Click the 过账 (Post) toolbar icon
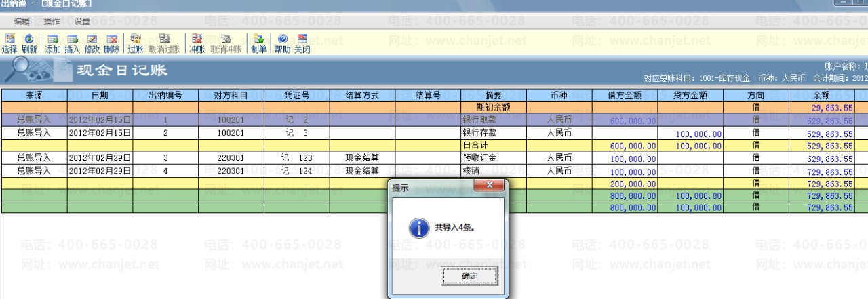The image size is (868, 299). tap(136, 43)
